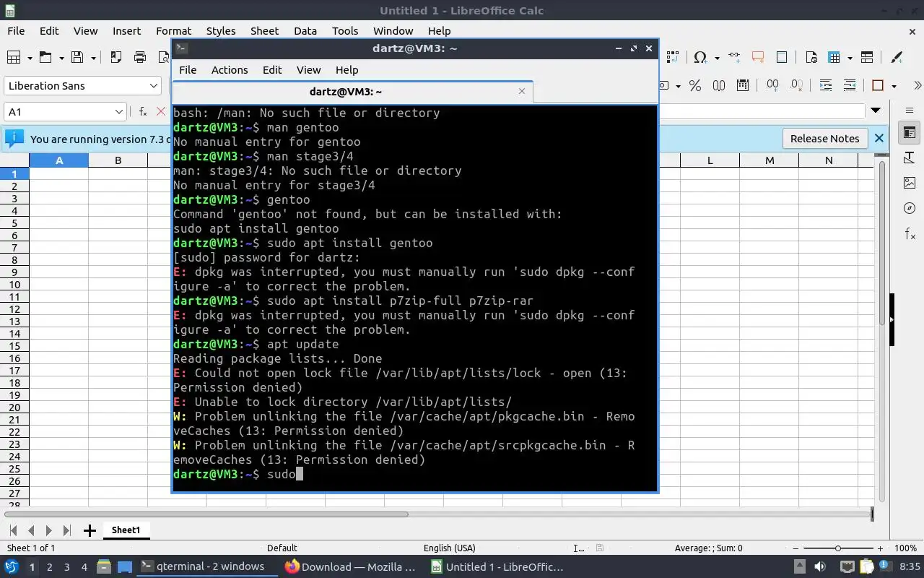Add a new sheet with plus button

pyautogui.click(x=90, y=531)
